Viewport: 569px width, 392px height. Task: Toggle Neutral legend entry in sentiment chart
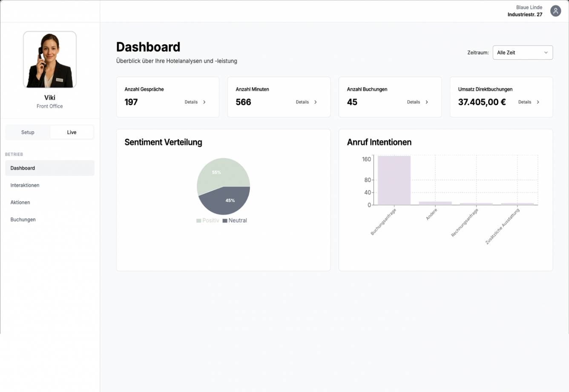pyautogui.click(x=235, y=221)
